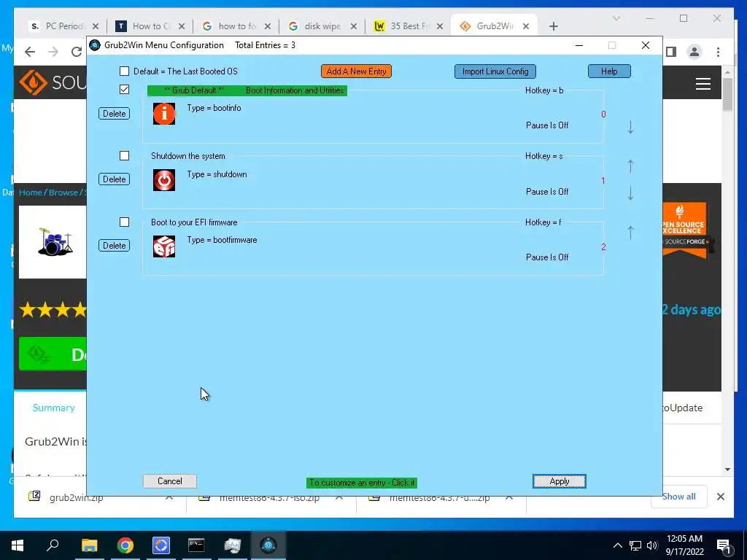Close the disk wipe tab
This screenshot has width=747, height=560.
(354, 26)
